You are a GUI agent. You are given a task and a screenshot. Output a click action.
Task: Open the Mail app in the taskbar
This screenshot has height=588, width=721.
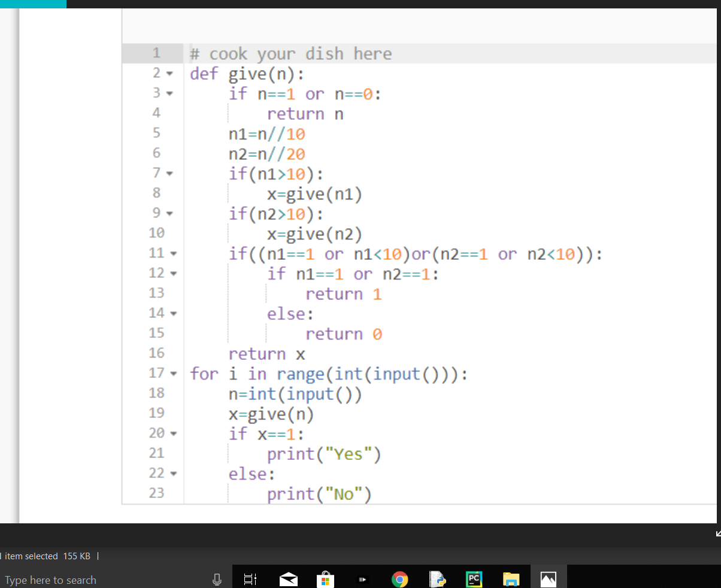[289, 579]
